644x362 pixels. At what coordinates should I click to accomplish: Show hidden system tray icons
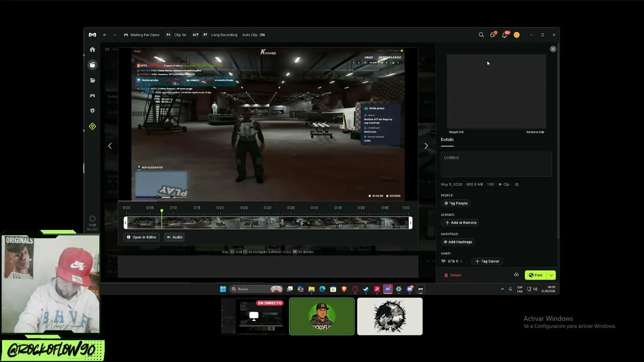(x=502, y=289)
